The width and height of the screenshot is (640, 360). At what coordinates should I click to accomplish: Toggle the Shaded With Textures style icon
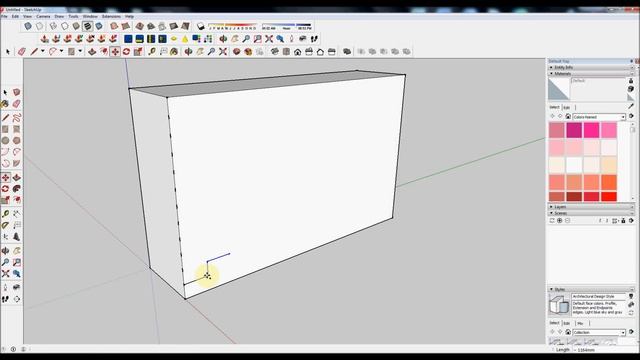(x=87, y=27)
